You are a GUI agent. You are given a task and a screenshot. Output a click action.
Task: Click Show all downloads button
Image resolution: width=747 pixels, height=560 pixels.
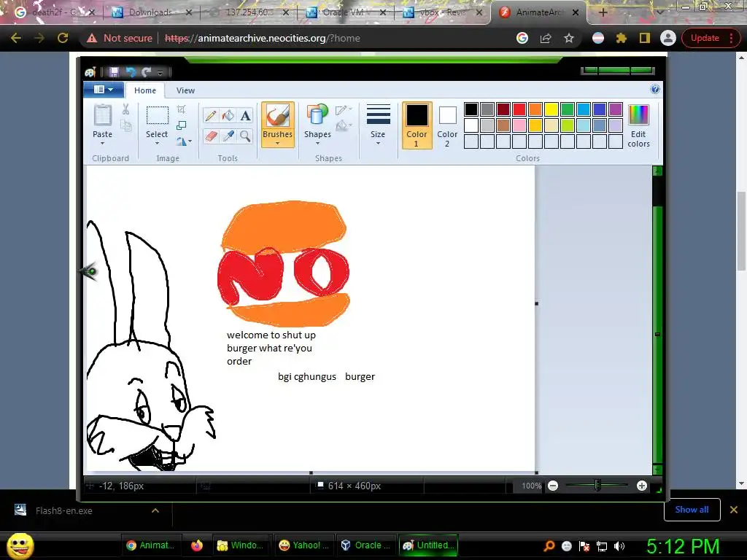click(x=692, y=510)
